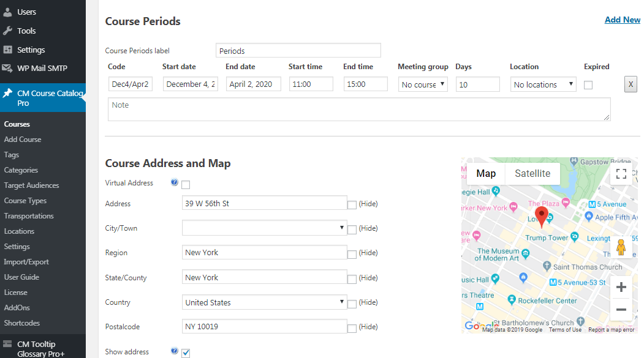Click the Add New link
644x358 pixels.
[622, 20]
